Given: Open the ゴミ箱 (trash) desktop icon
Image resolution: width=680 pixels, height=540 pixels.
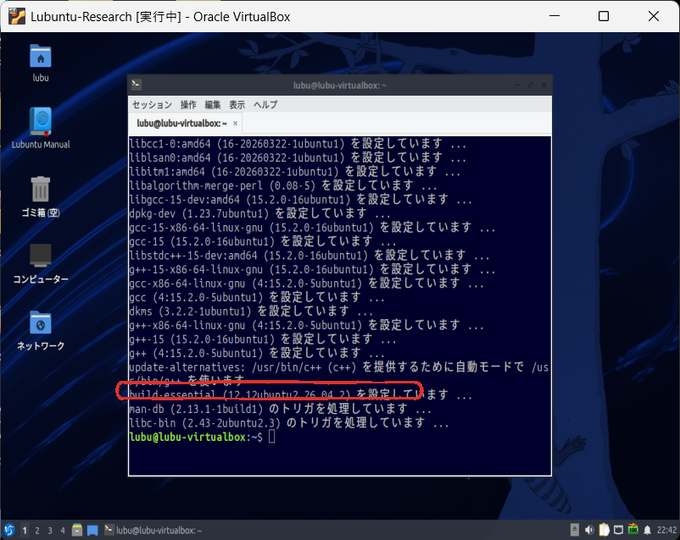Looking at the screenshot, I should click(x=40, y=196).
